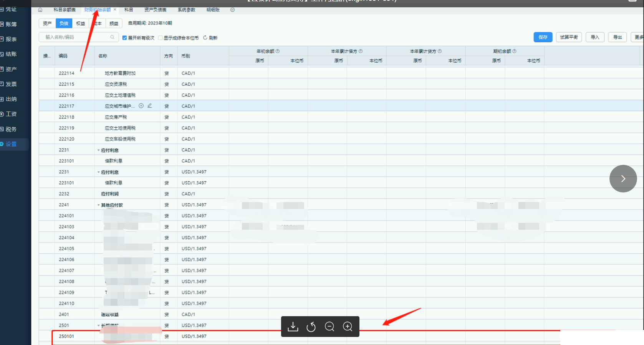Collapse the 其他应付款 row 2241
The image size is (644, 345).
(99, 205)
